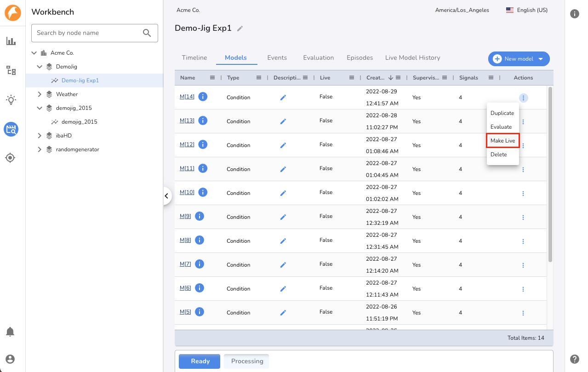Screen dimensions: 588x372
Task: Switch to the Timeline tab
Action: coord(194,58)
